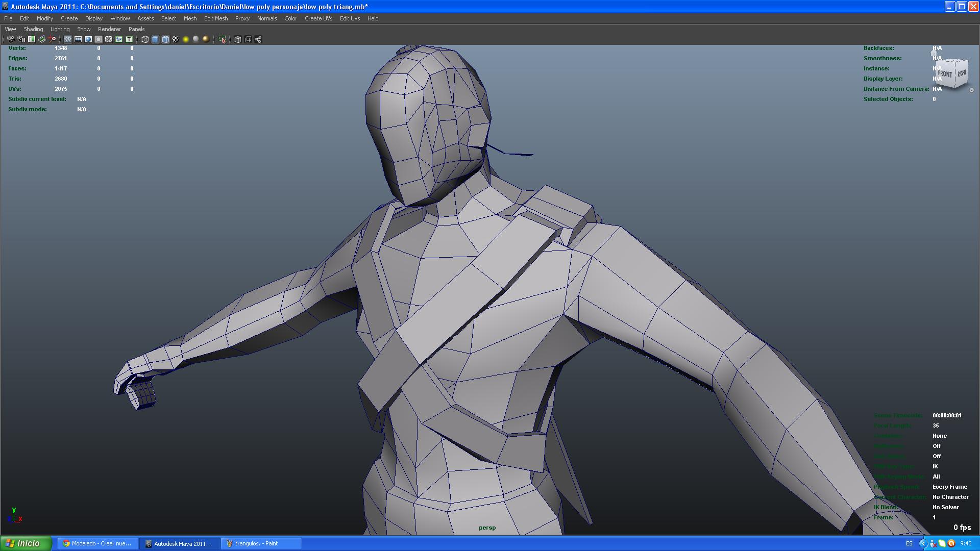The image size is (980, 551).
Task: Expand the Lighting panel menu
Action: pyautogui.click(x=60, y=29)
